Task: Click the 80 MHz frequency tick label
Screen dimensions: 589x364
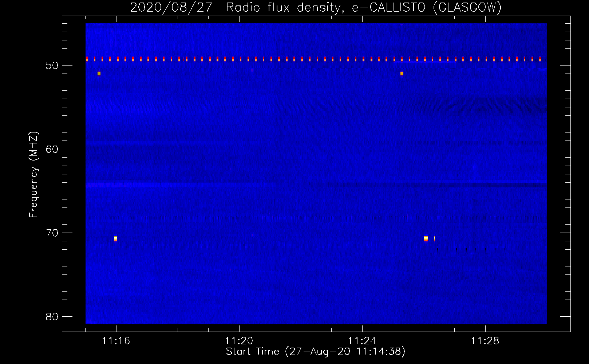Action: point(52,317)
